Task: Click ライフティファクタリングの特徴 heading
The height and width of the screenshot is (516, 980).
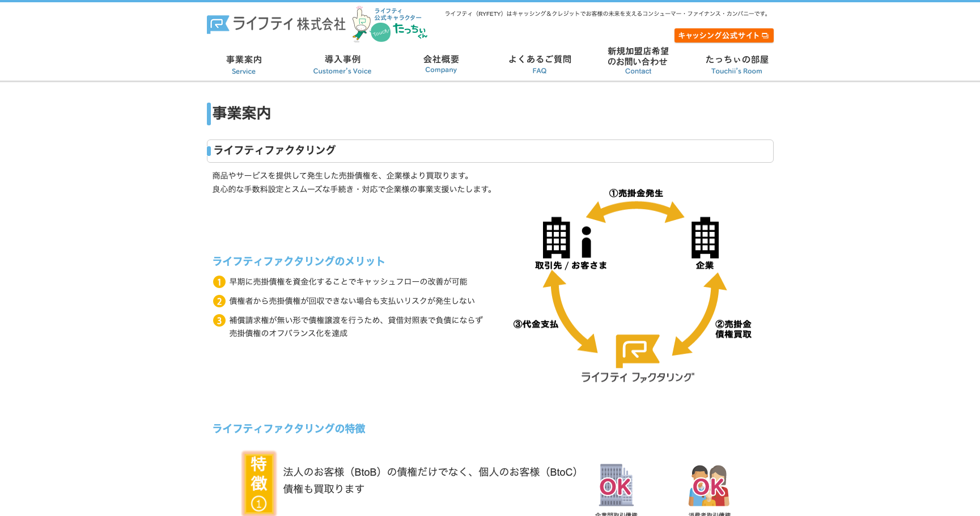Action: pyautogui.click(x=289, y=429)
